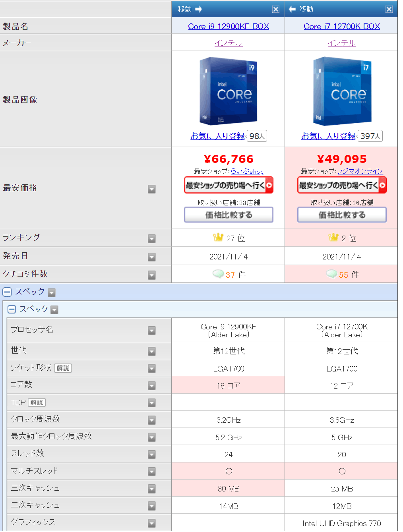Select the 30 MB cache cell

click(228, 488)
